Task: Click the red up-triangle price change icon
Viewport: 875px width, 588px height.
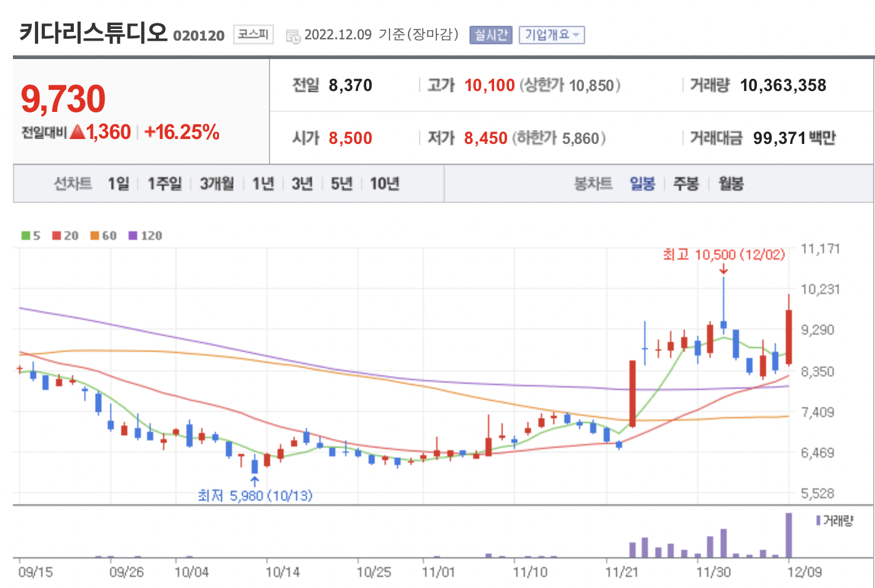Action: pos(78,132)
